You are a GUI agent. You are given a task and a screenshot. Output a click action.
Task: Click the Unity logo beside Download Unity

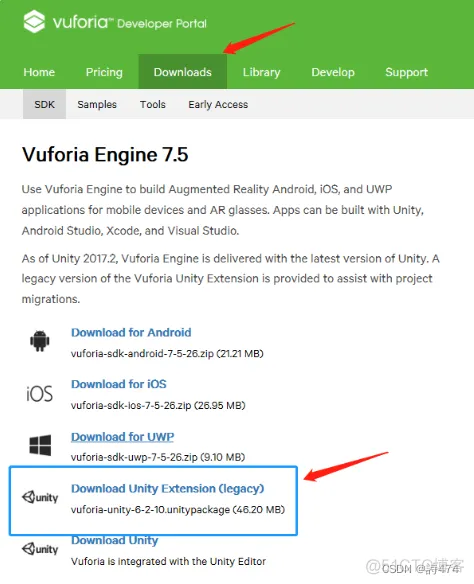[x=40, y=549]
